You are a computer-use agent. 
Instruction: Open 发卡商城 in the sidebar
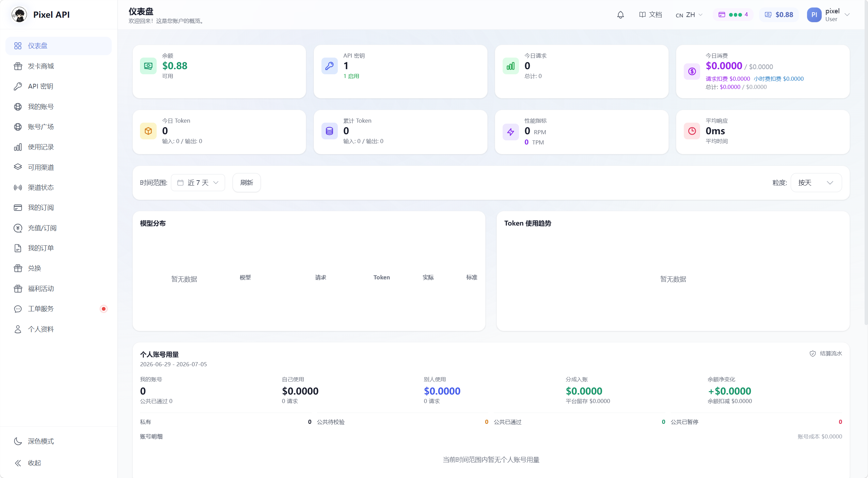59,66
